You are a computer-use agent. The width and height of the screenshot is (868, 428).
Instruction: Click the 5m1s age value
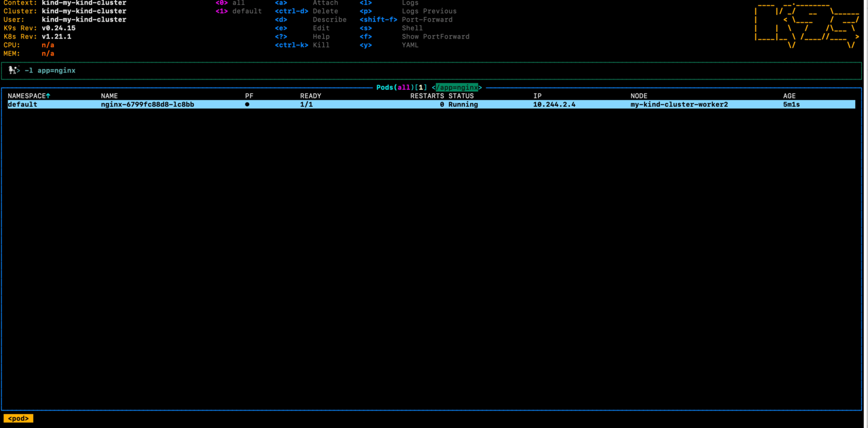(792, 105)
